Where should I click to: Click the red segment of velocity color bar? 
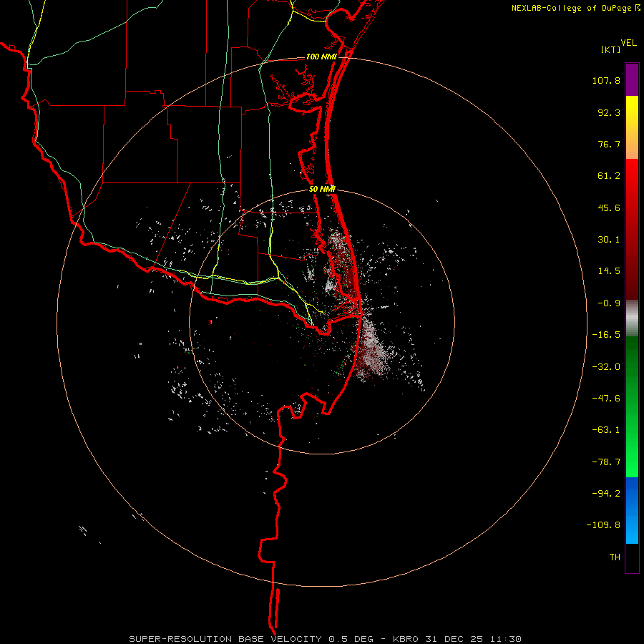point(632,229)
